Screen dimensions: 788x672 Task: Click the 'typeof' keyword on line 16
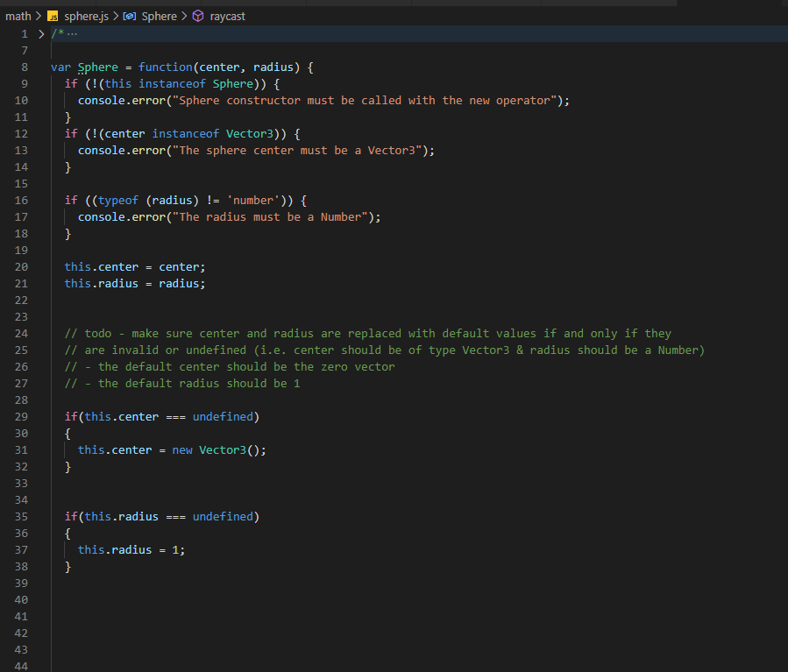tap(118, 201)
